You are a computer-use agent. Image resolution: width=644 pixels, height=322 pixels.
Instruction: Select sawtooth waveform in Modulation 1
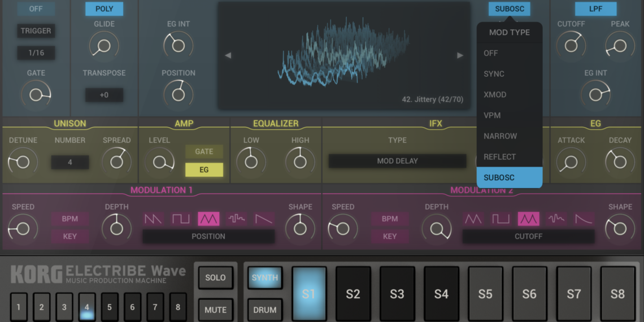(153, 219)
